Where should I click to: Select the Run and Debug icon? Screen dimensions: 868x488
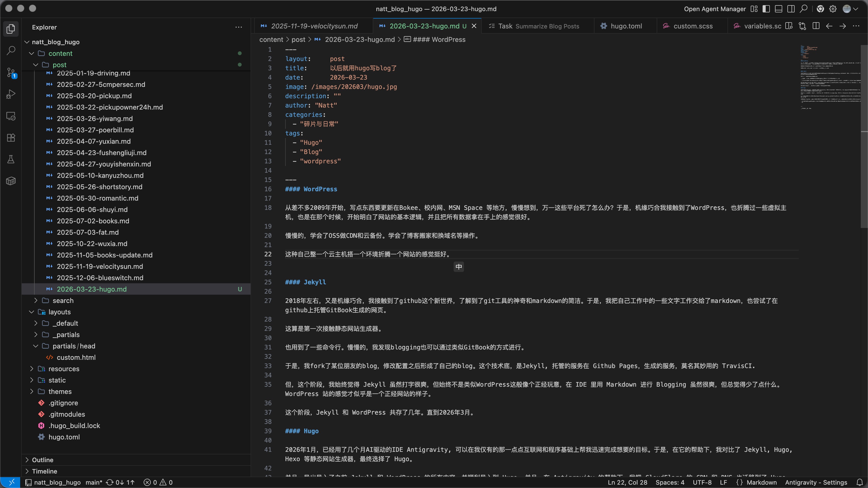(x=11, y=94)
